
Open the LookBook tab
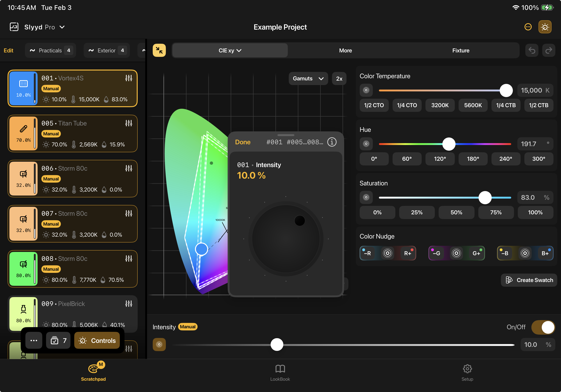pos(280,373)
